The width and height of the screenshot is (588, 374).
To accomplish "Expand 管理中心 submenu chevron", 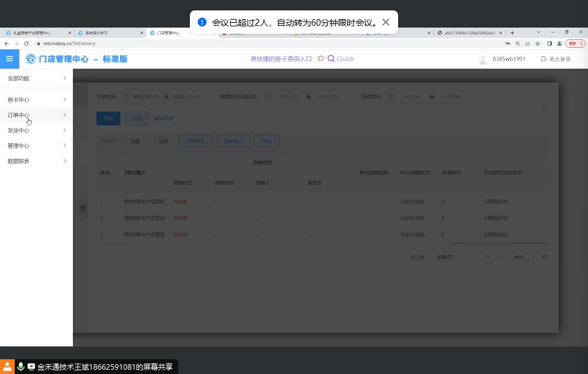I will pos(64,146).
